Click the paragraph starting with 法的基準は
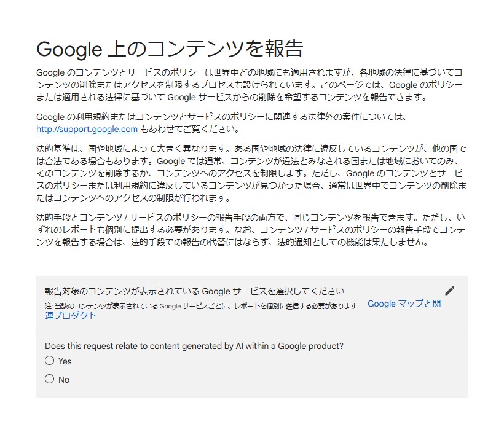Viewport: 504px width, 435px height. (251, 173)
